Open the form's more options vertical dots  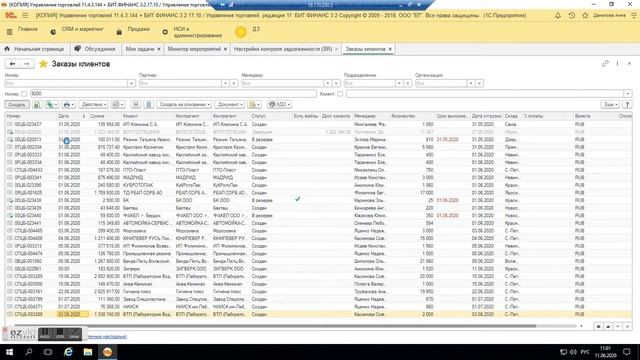(617, 63)
